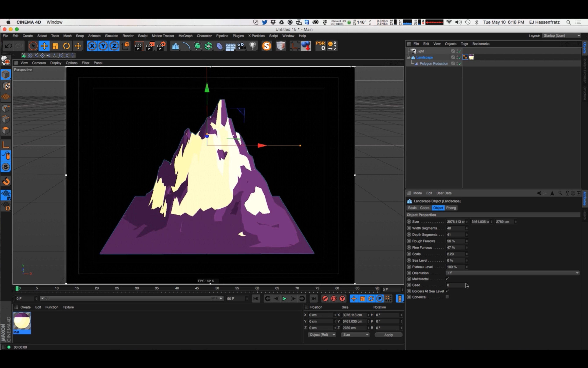Switch to the Phong tab
This screenshot has height=368, width=588.
tap(451, 208)
